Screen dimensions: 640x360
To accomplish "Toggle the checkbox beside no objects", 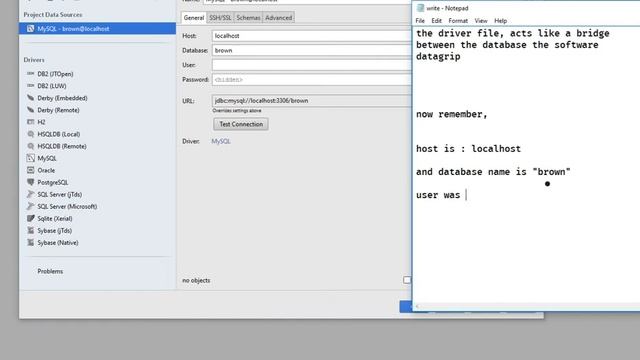I will [407, 280].
